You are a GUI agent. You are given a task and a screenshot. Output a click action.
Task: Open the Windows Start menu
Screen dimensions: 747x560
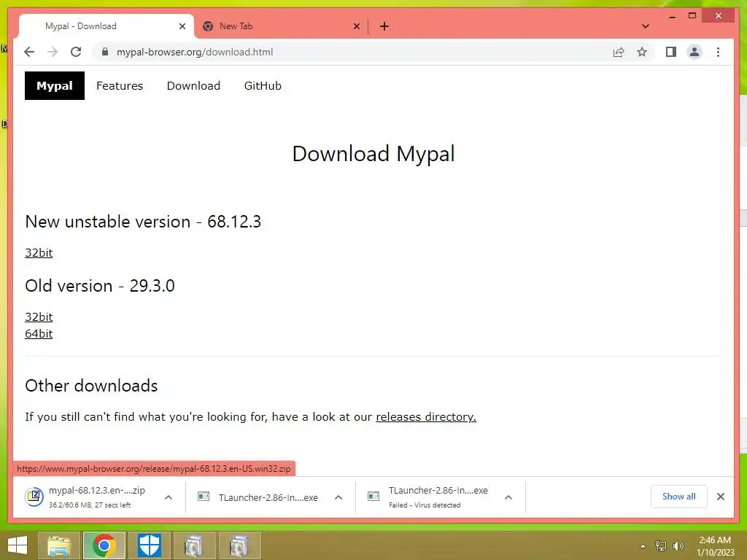[18, 545]
